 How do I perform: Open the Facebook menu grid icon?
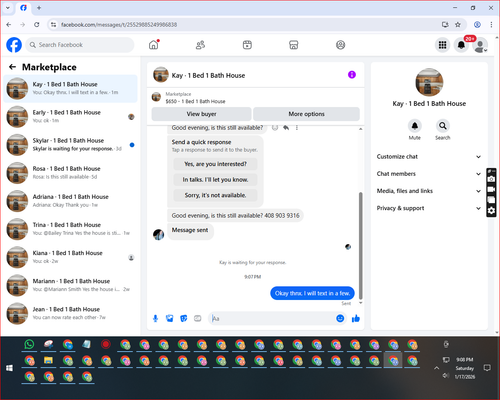pos(442,45)
